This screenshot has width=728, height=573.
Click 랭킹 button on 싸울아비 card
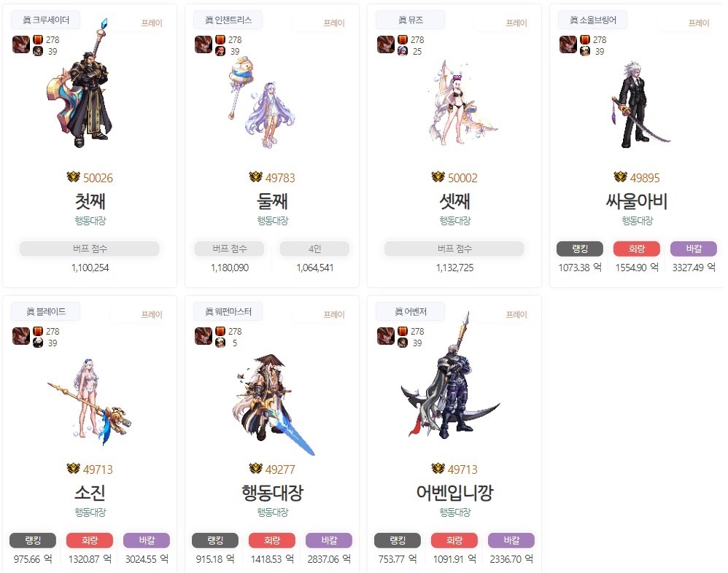580,249
